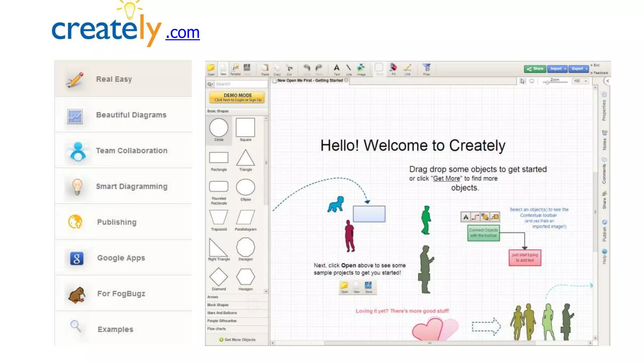Screen dimensions: 644x362
Task: Expand the zoom percentage dropdown showing 100
Action: coord(586,81)
